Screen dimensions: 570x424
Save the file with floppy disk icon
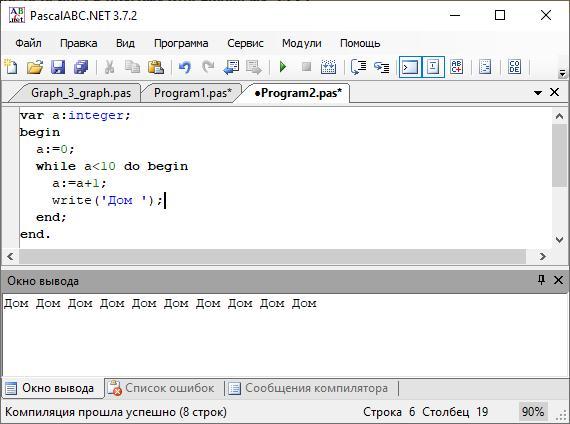pos(58,67)
